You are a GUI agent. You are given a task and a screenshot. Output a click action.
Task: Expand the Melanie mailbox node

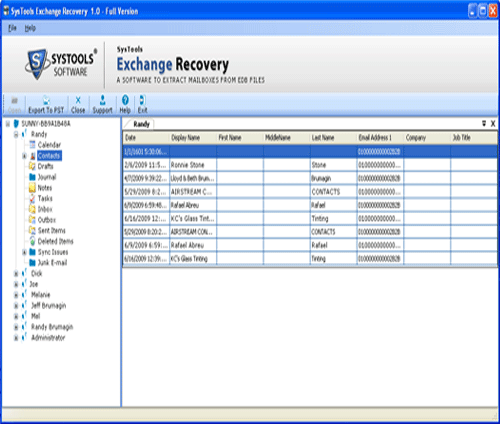pos(16,295)
